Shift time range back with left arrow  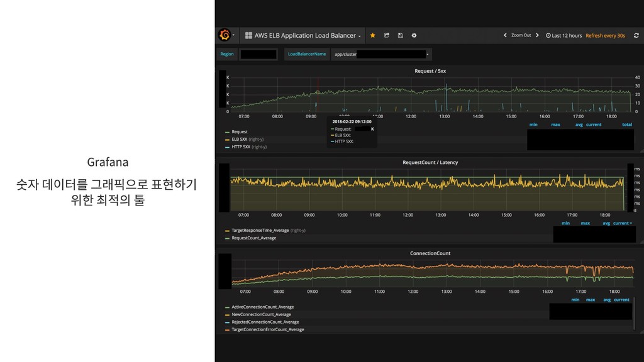coord(505,35)
